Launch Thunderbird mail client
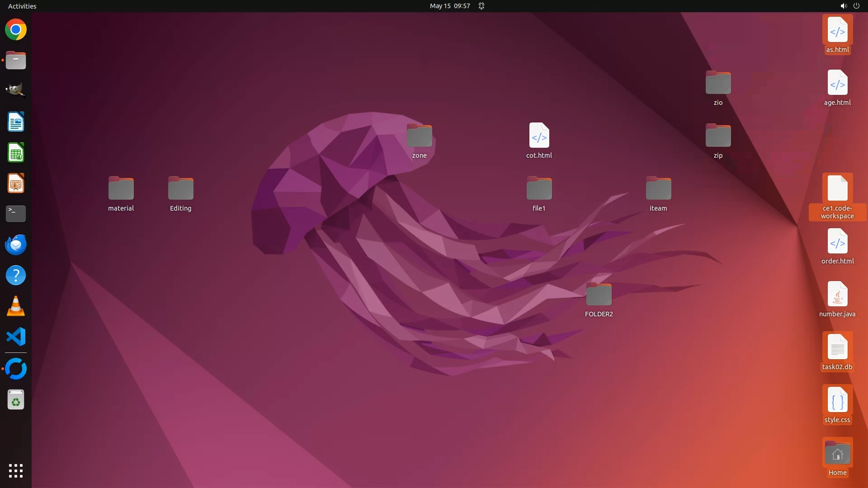 coord(16,244)
